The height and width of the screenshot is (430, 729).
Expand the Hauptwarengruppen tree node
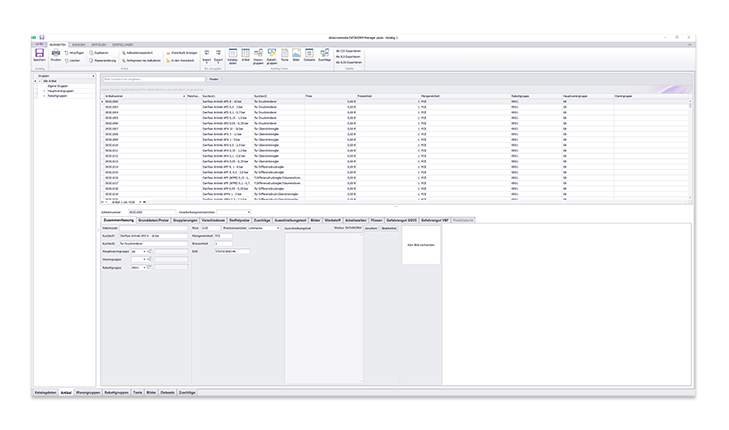click(x=45, y=91)
